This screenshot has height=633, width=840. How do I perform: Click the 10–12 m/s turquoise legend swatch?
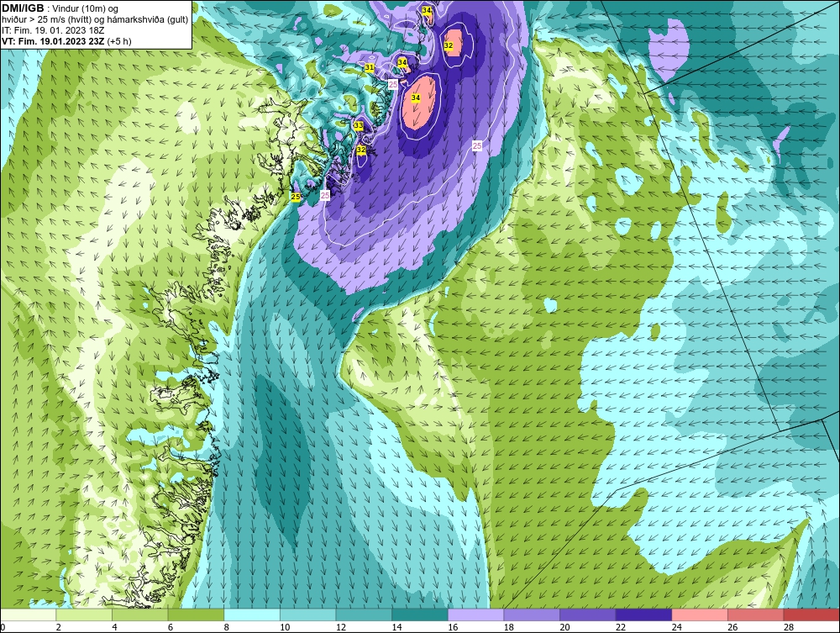point(308,615)
